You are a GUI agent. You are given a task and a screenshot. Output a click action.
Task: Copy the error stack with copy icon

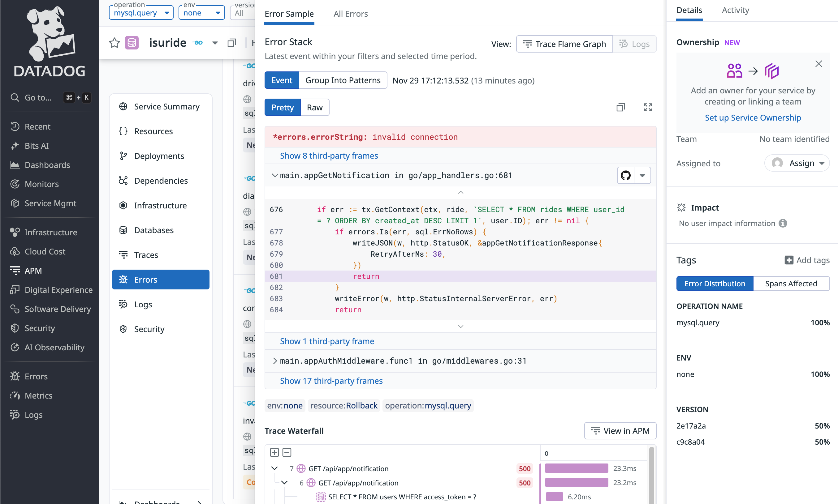pyautogui.click(x=620, y=107)
